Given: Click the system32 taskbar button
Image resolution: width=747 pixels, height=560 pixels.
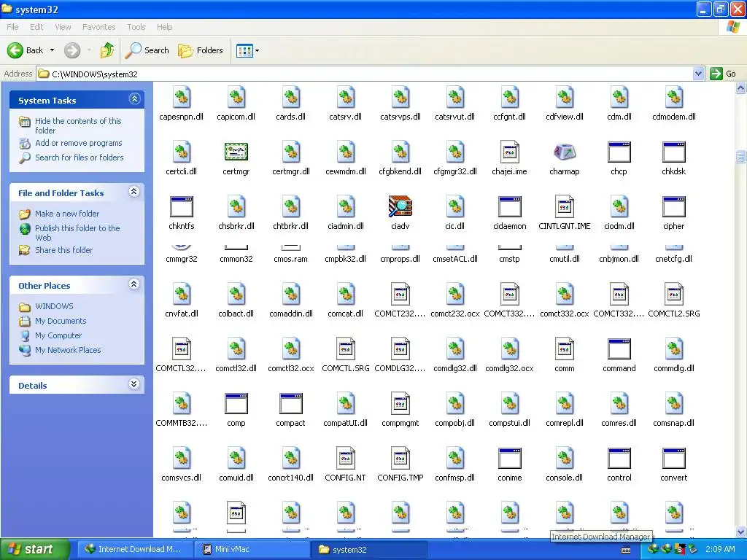Looking at the screenshot, I should click(369, 550).
